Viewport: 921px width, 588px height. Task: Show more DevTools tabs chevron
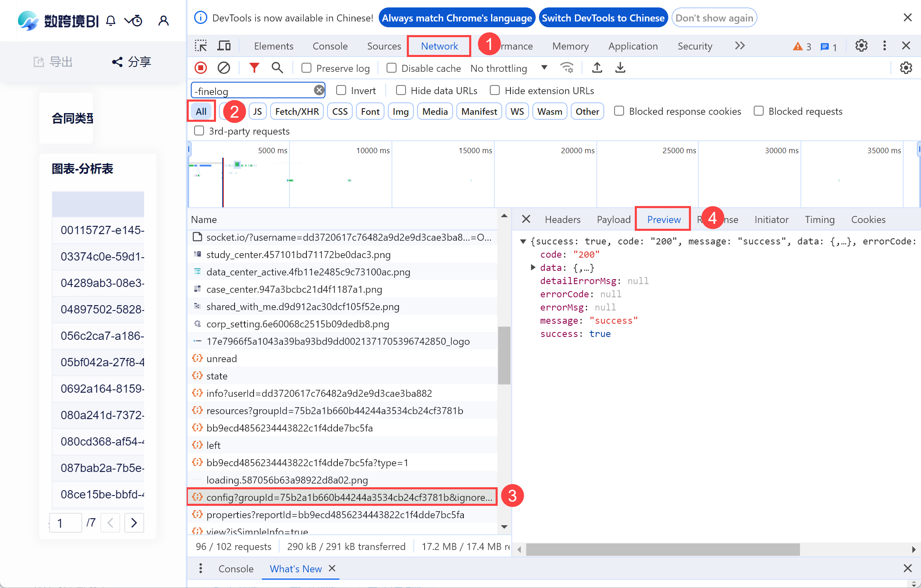[740, 46]
